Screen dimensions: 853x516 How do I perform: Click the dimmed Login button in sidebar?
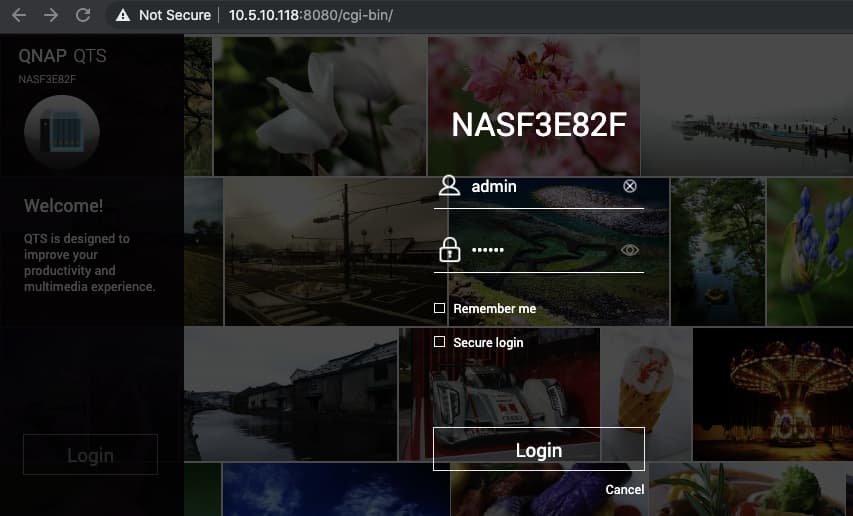tap(90, 455)
